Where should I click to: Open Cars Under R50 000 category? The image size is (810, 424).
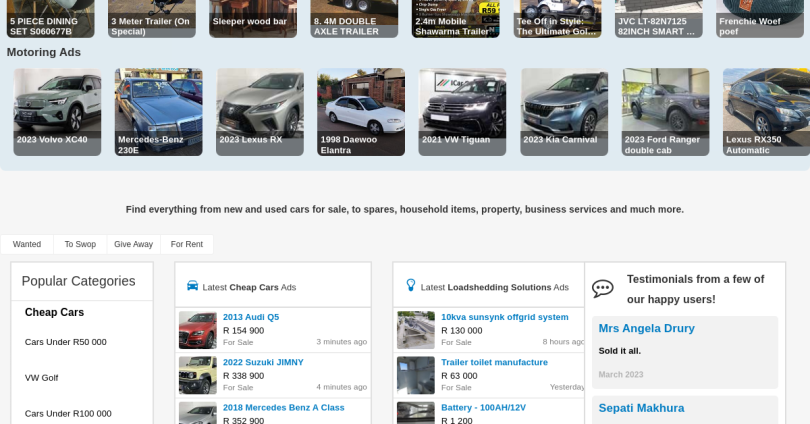[x=66, y=342]
